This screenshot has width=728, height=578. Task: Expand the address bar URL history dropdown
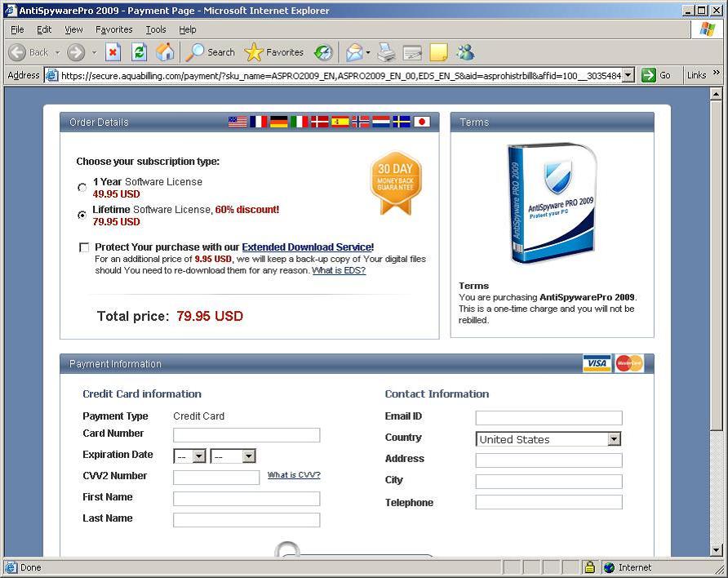(628, 75)
